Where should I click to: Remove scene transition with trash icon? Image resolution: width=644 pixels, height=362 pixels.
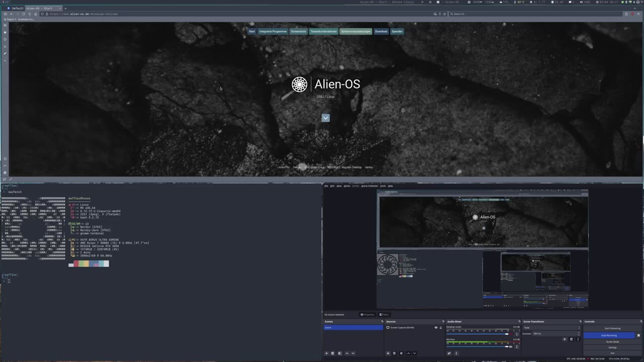(x=571, y=339)
